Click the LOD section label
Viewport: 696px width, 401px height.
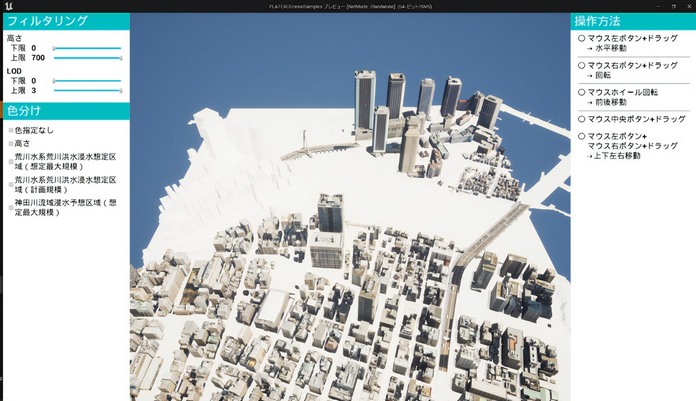coord(14,71)
